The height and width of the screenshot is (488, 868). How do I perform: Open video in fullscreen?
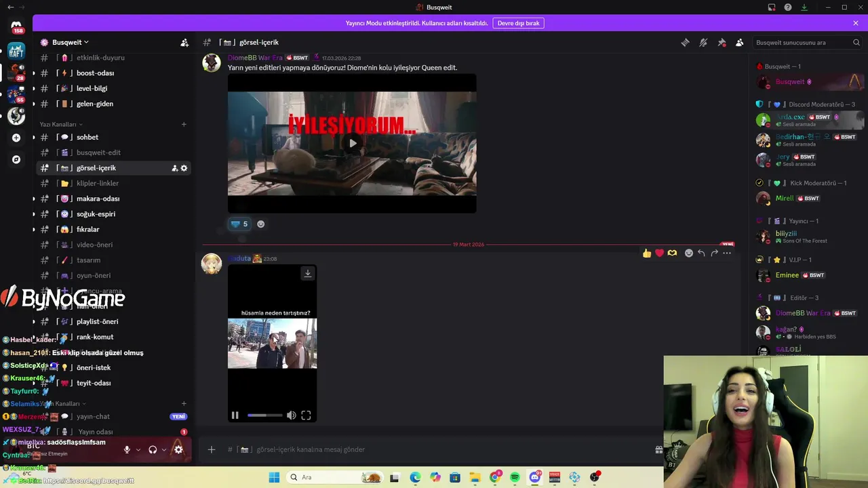tap(306, 415)
